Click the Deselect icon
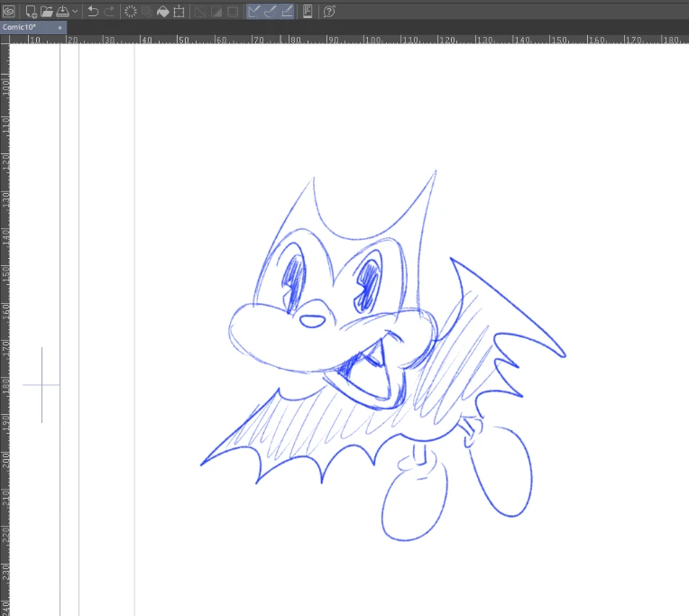 pos(200,12)
